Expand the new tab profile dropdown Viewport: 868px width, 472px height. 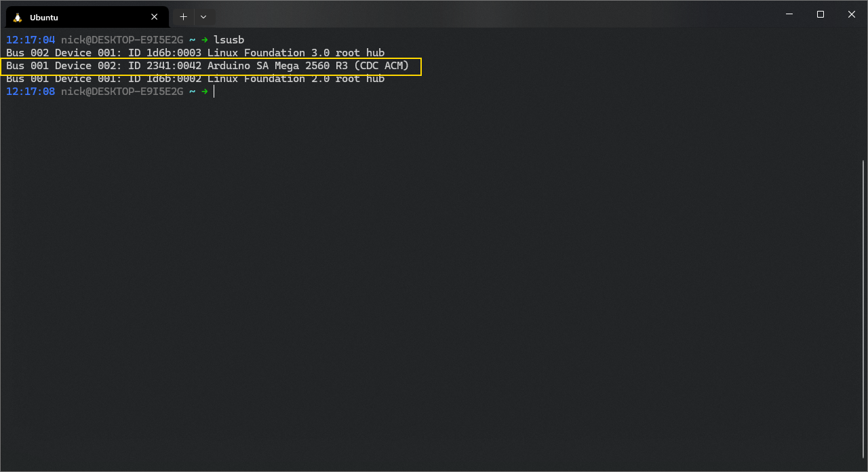[203, 17]
